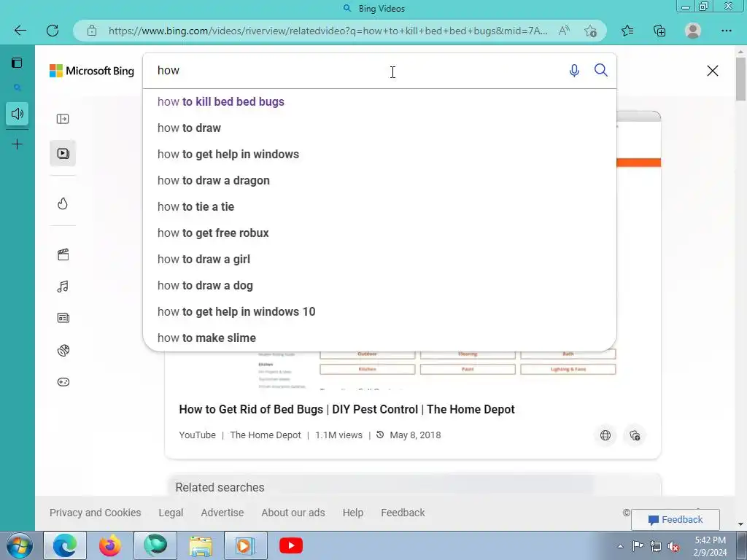Open the Feedback footer link
The height and width of the screenshot is (560, 747).
coord(403,513)
